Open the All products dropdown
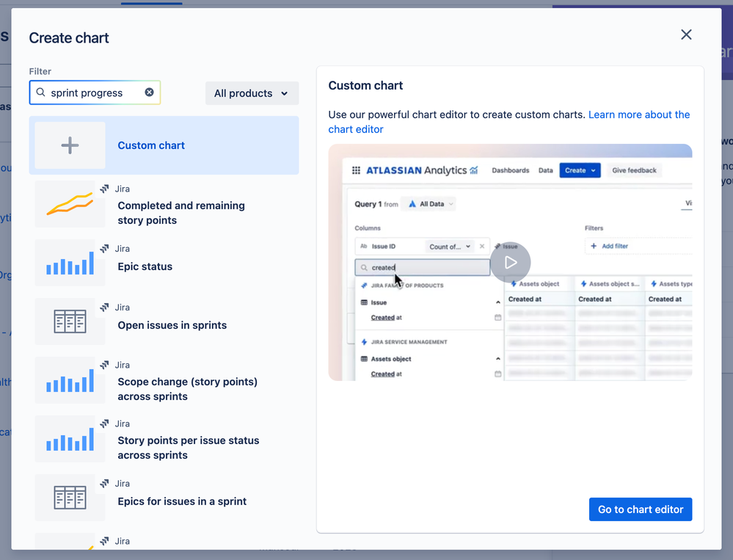The image size is (733, 560). pyautogui.click(x=252, y=93)
